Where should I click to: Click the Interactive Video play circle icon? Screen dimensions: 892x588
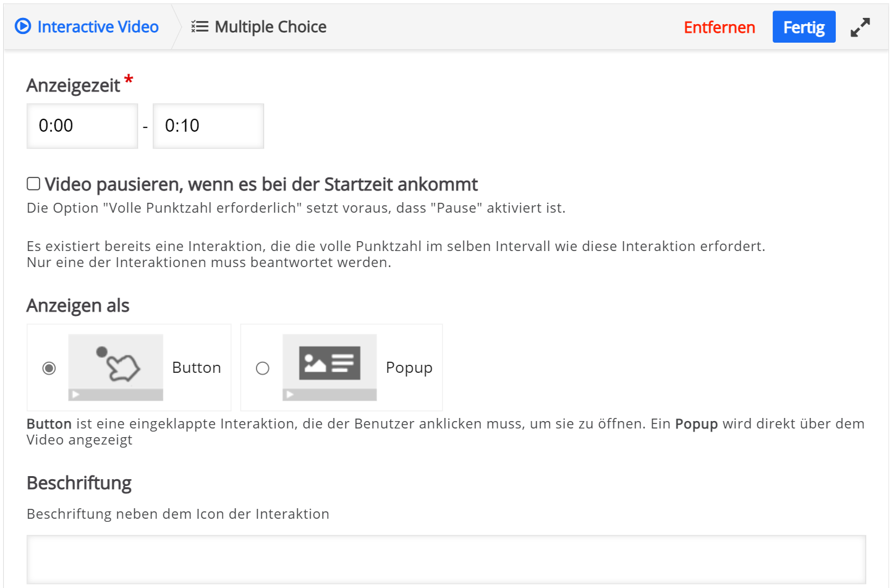pyautogui.click(x=23, y=27)
